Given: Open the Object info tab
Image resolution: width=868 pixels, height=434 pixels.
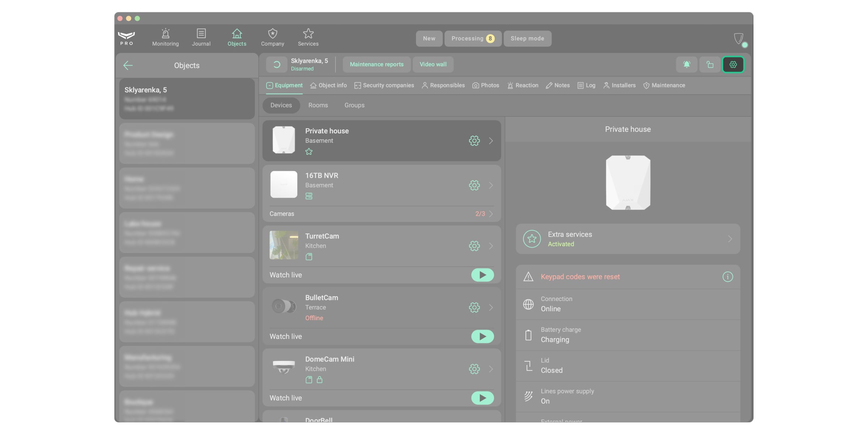Looking at the screenshot, I should coord(328,86).
